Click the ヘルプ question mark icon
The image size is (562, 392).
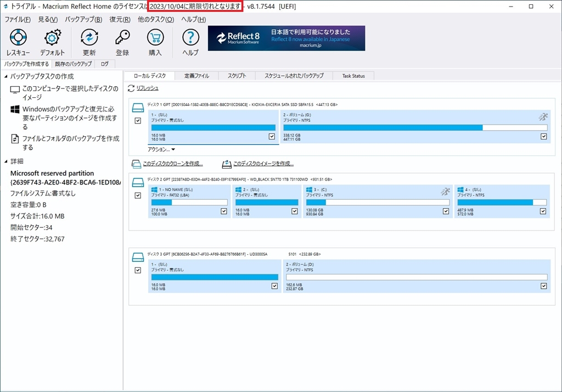click(190, 38)
